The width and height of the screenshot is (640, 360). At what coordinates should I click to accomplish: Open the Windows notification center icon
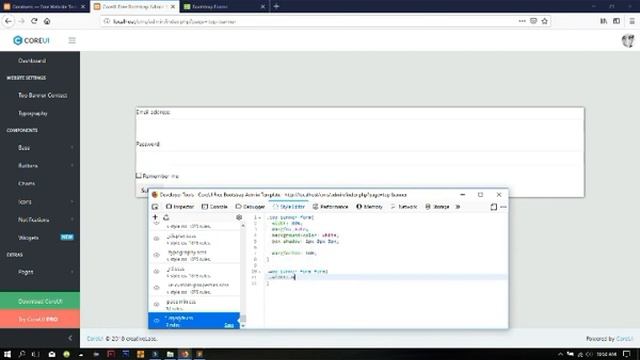pyautogui.click(x=627, y=354)
